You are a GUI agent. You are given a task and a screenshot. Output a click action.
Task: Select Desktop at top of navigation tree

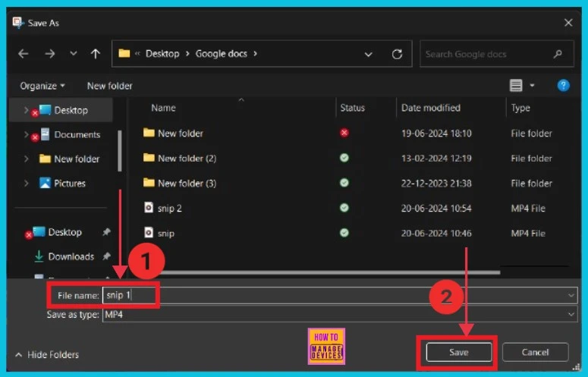click(x=71, y=110)
